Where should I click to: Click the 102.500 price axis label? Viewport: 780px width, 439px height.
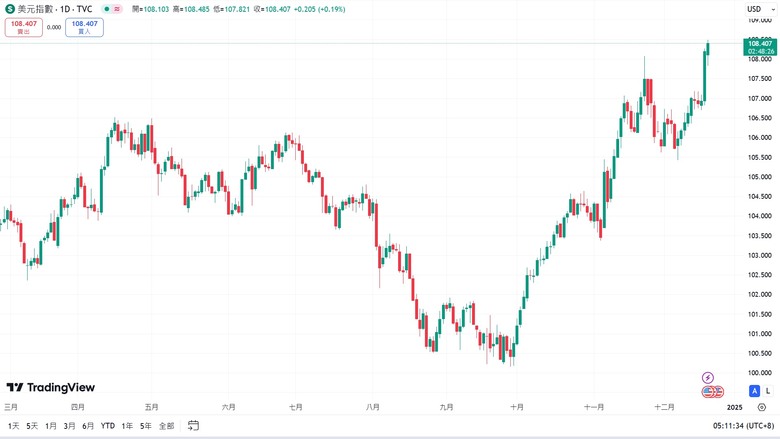coord(760,275)
